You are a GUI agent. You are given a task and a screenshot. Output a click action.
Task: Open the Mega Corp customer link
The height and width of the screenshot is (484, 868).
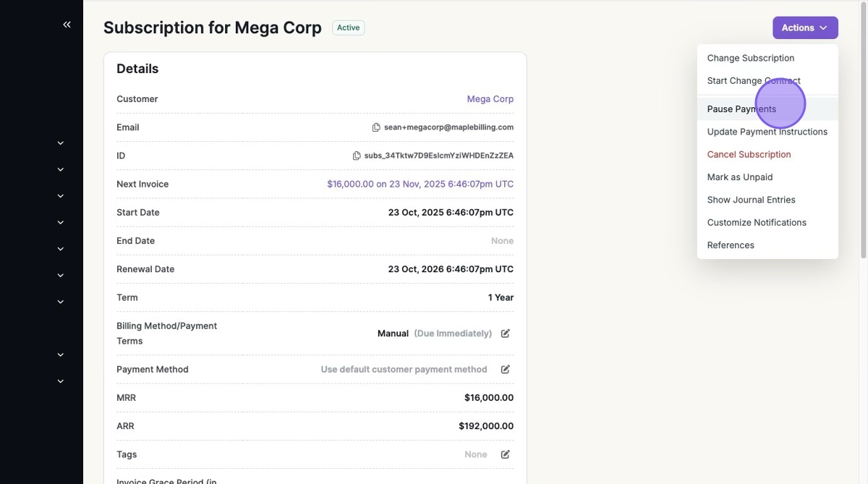click(490, 99)
